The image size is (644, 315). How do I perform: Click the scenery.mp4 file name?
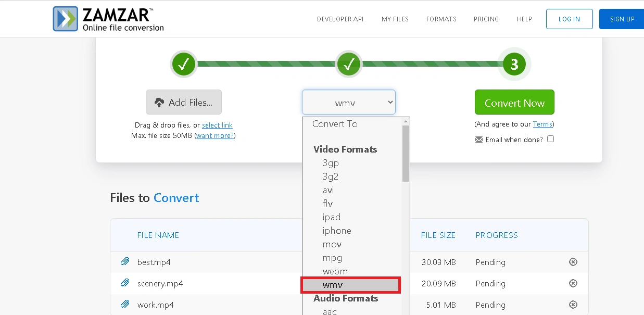click(160, 283)
